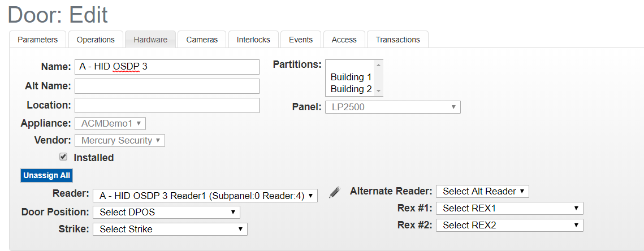Open the Interlocks tab
This screenshot has width=644, height=251.
coord(253,40)
